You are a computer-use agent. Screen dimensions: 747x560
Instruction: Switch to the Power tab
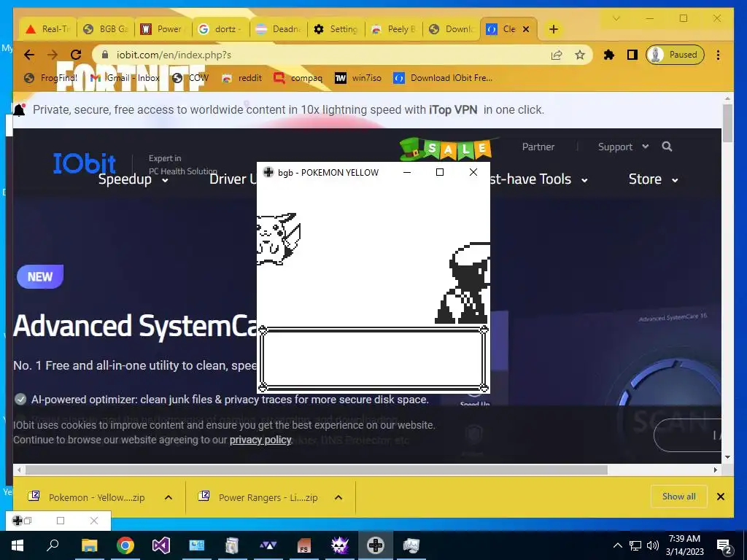(163, 29)
